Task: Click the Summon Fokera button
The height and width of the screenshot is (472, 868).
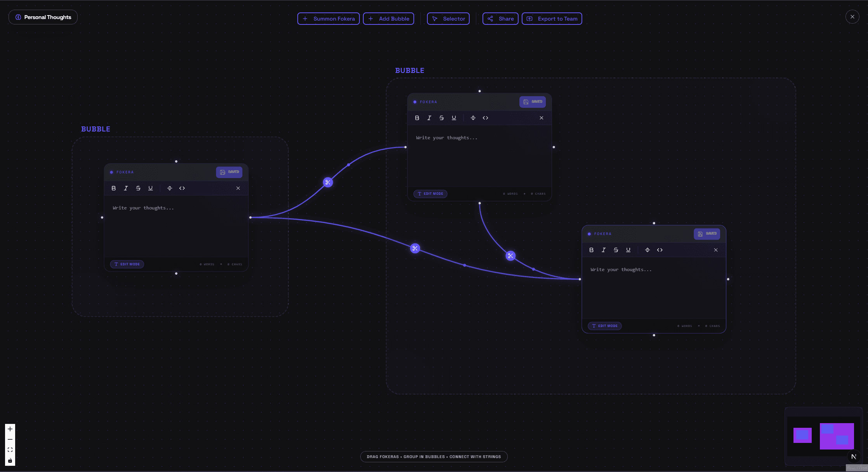Action: coord(328,19)
